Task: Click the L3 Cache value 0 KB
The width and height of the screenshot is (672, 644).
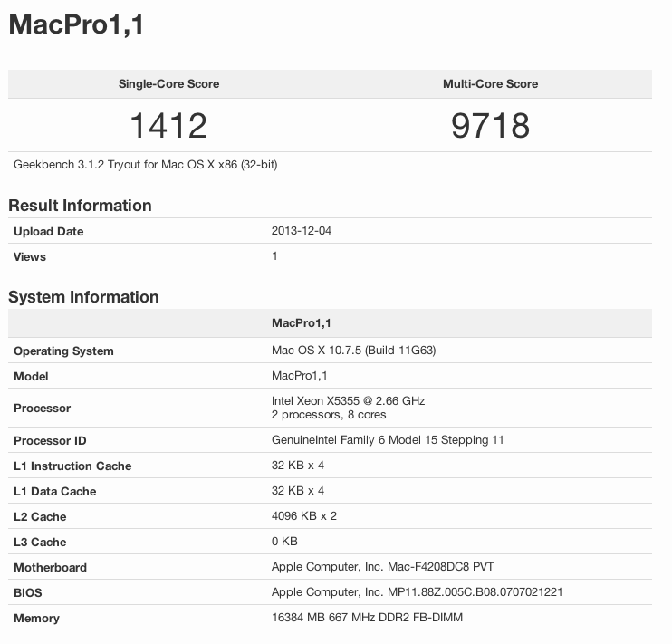Action: (284, 541)
